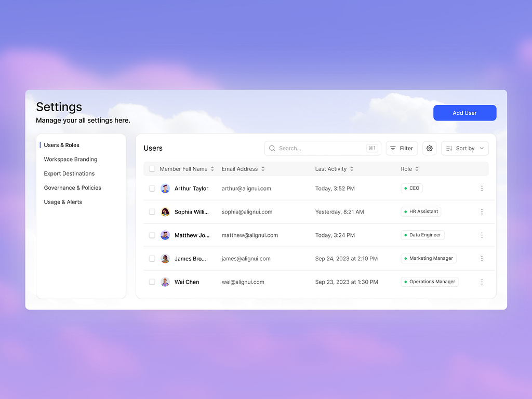532x399 pixels.
Task: Open the kebab menu for Sophia's row
Action: pyautogui.click(x=482, y=212)
